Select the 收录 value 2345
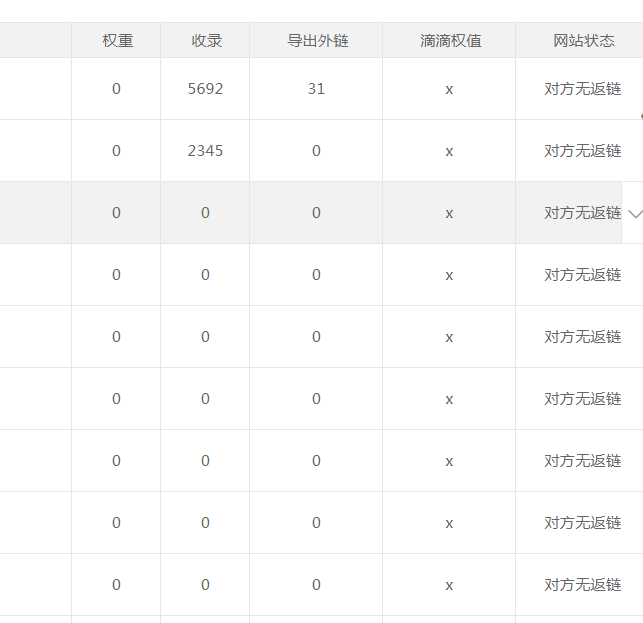643x623 pixels. 205,151
